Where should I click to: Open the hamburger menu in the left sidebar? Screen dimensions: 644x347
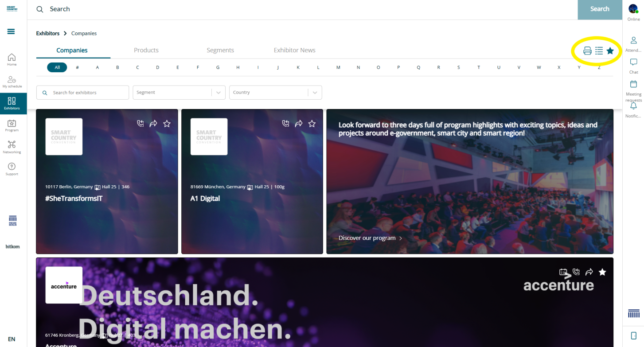pos(12,31)
